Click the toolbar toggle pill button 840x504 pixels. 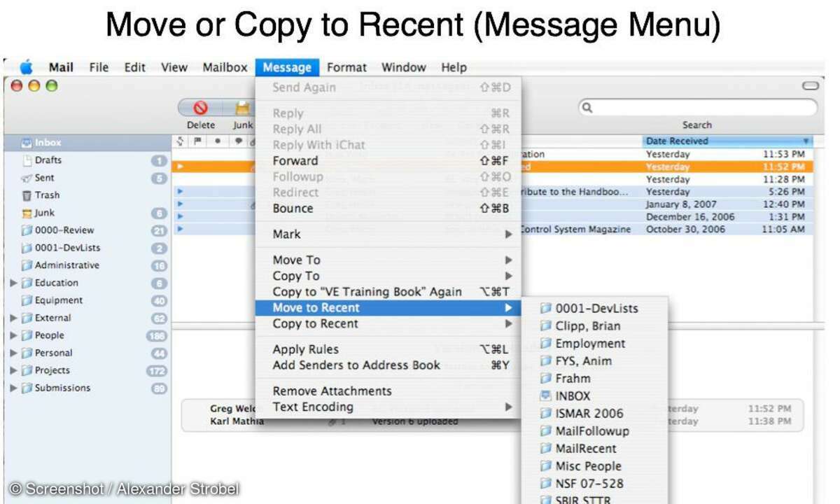(810, 86)
